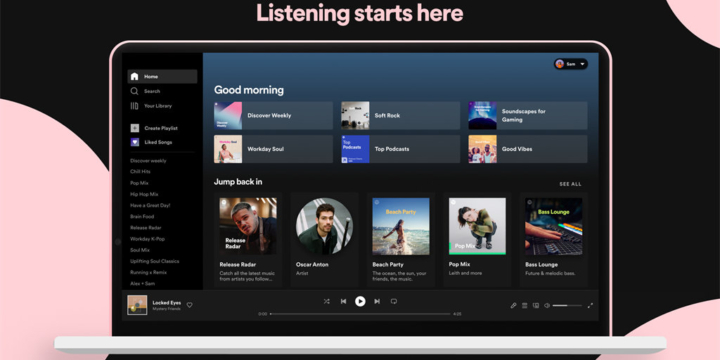Image resolution: width=720 pixels, height=360 pixels.
Task: Open Soundscapes for Gaming tile
Action: pyautogui.click(x=528, y=116)
